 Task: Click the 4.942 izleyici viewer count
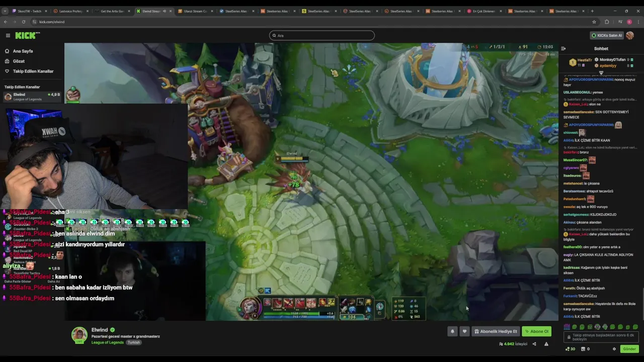click(x=513, y=344)
